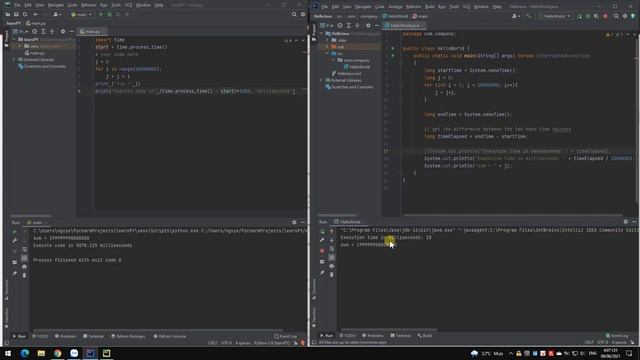Open Terminal tool window in PyCharm
Image resolution: width=640 pixels, height=360 pixels.
(x=93, y=336)
